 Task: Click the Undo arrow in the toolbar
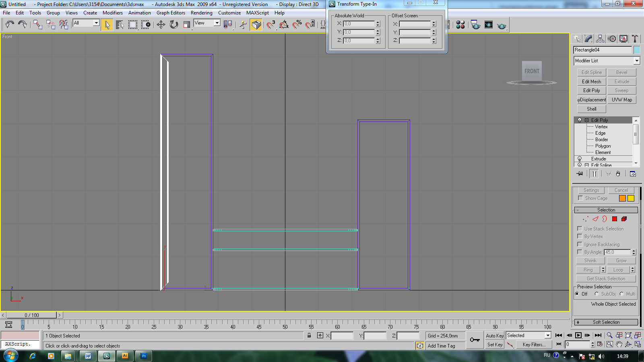tap(10, 25)
